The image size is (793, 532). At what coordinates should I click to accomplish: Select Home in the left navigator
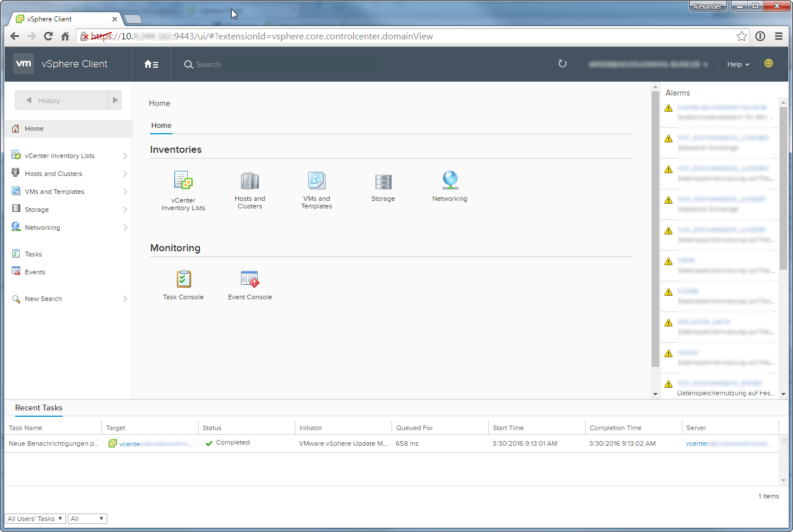pyautogui.click(x=68, y=129)
